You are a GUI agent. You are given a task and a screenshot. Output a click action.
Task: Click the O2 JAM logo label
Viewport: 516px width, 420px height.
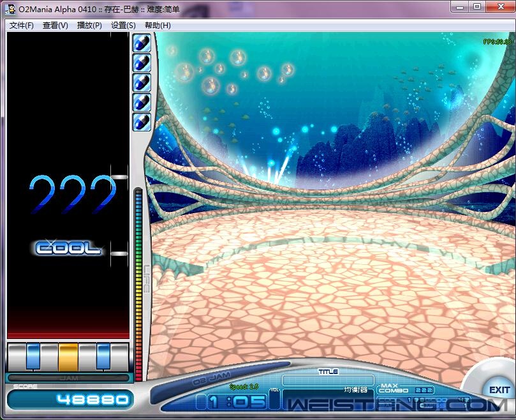211,379
